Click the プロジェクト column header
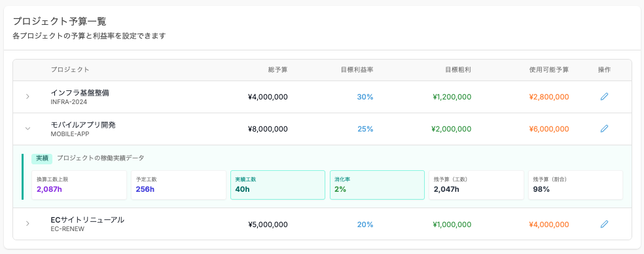This screenshot has width=644, height=254. pos(70,70)
